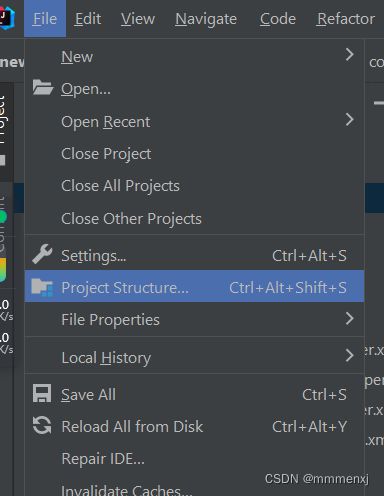384x496 pixels.
Task: Open the Navigate menu
Action: click(206, 19)
